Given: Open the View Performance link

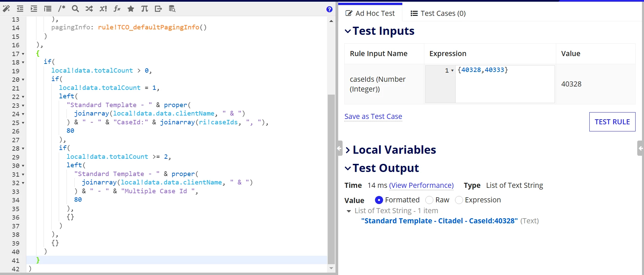Looking at the screenshot, I should 421,185.
